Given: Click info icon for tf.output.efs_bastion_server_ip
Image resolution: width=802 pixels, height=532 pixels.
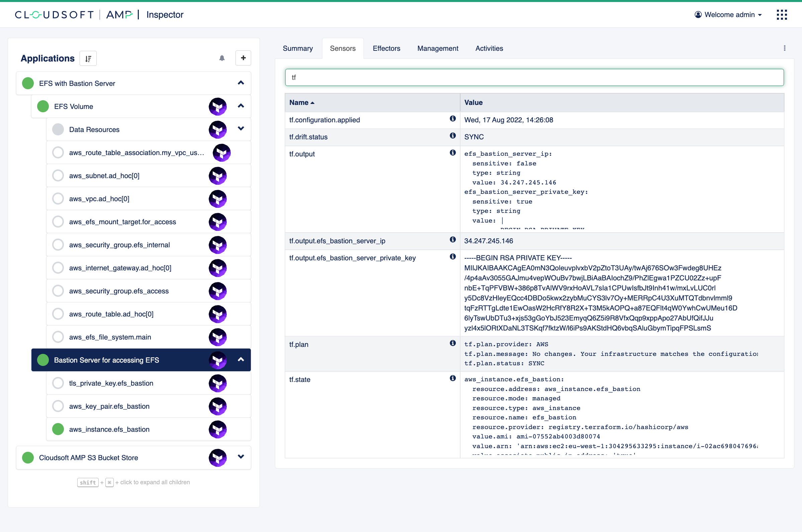Looking at the screenshot, I should [x=453, y=240].
